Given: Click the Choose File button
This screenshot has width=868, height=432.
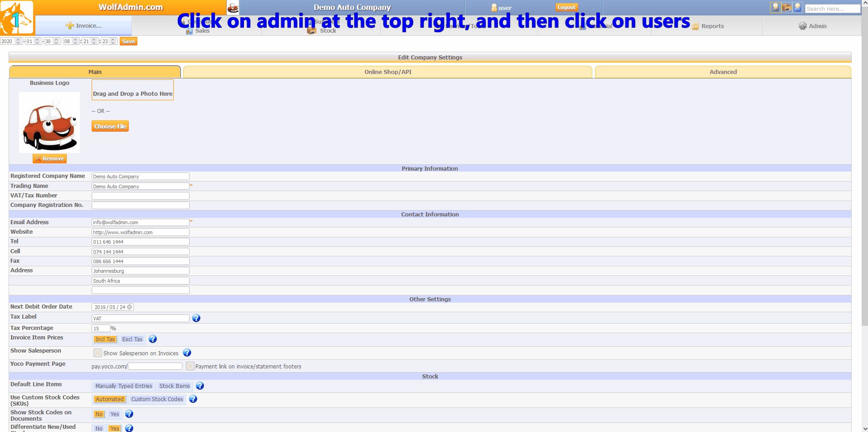Looking at the screenshot, I should [110, 126].
